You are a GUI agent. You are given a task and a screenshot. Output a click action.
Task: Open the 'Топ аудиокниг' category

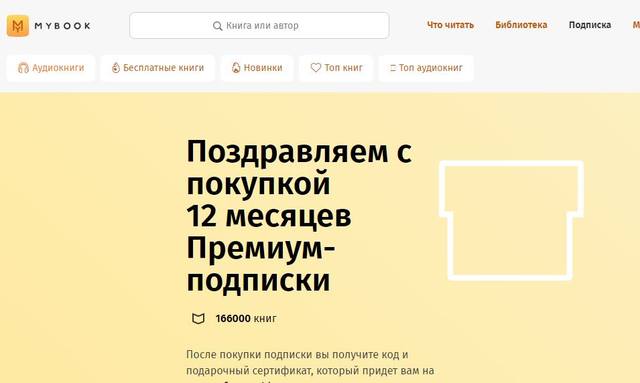pos(426,68)
